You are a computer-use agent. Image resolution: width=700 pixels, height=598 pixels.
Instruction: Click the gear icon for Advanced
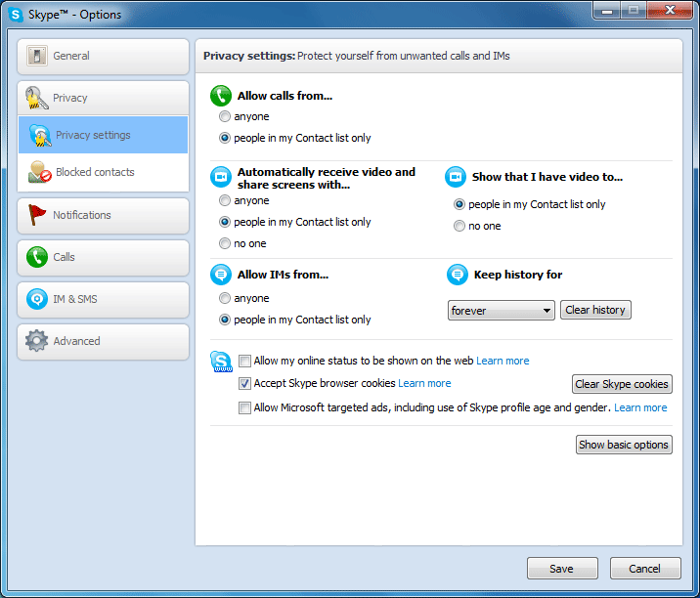coord(37,341)
